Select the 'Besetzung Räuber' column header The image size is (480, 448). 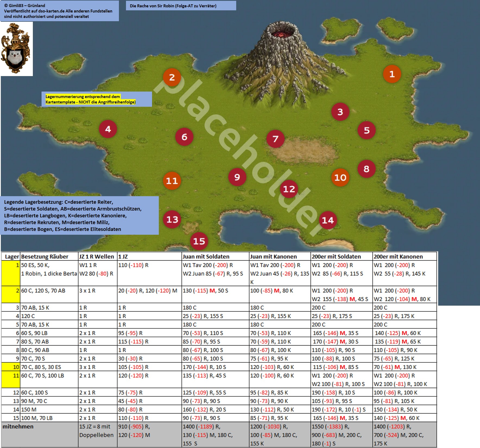tap(45, 256)
